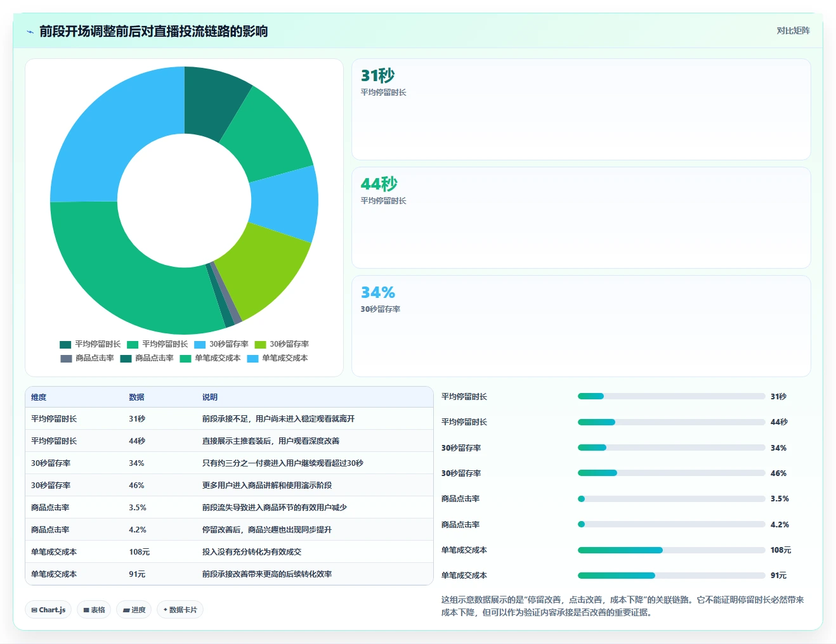Click the title 前段开场调整前后对直播投流链路的影响
This screenshot has width=836, height=644.
click(153, 31)
